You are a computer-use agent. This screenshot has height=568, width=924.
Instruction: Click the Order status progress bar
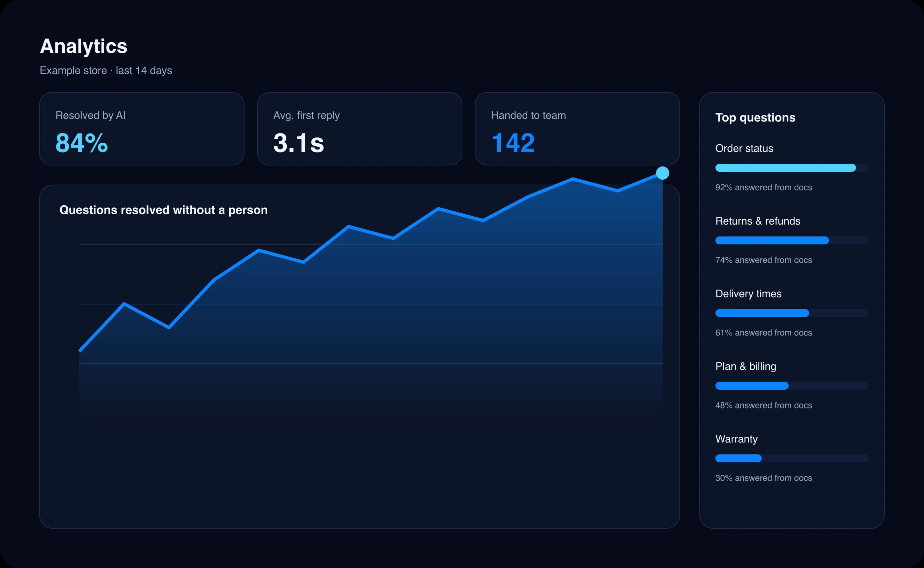tap(792, 168)
